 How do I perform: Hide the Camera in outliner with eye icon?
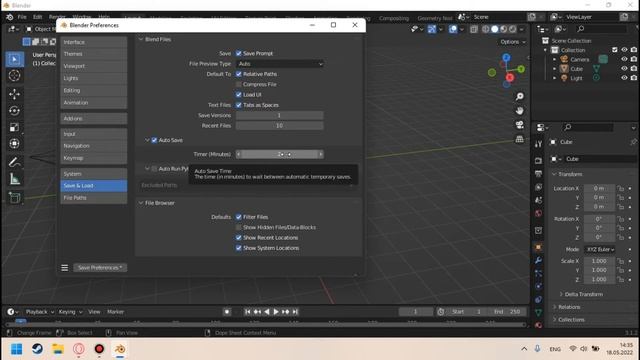click(x=624, y=59)
